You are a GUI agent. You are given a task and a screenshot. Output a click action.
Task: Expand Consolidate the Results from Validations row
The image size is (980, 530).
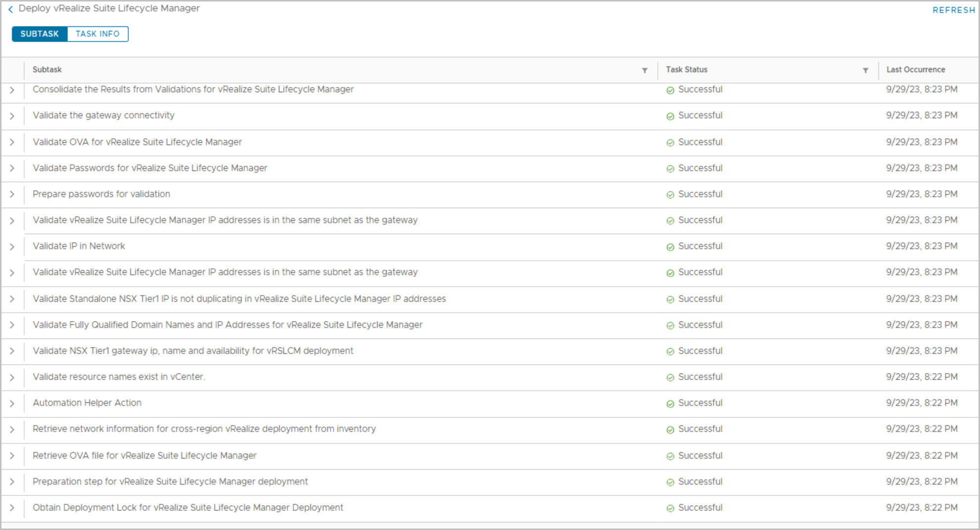[x=12, y=90]
